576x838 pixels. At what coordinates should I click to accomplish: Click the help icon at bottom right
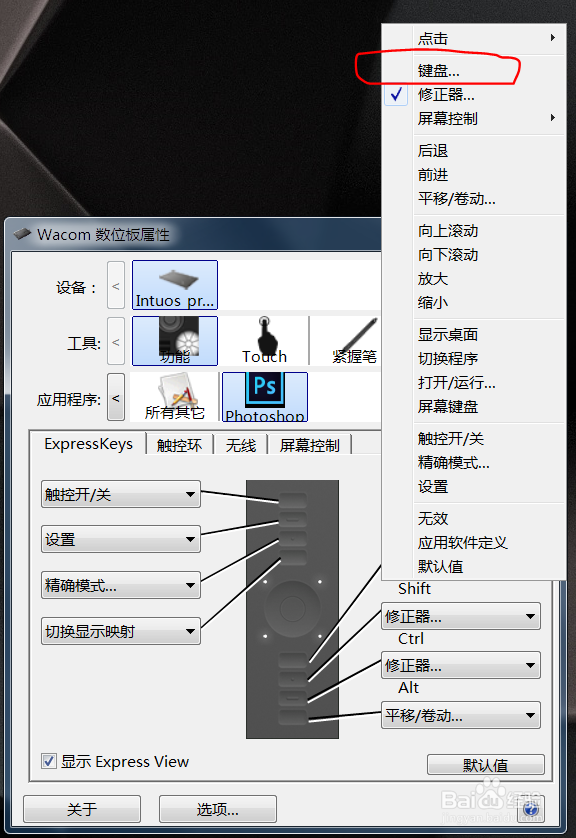[532, 810]
